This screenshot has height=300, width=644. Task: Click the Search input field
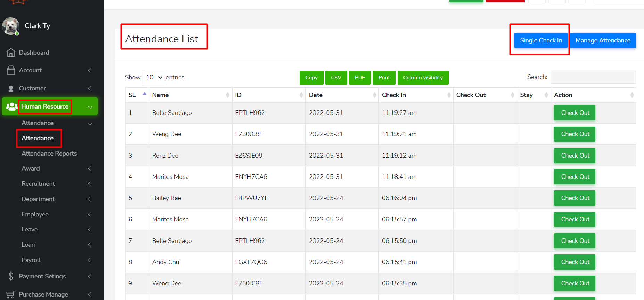593,77
